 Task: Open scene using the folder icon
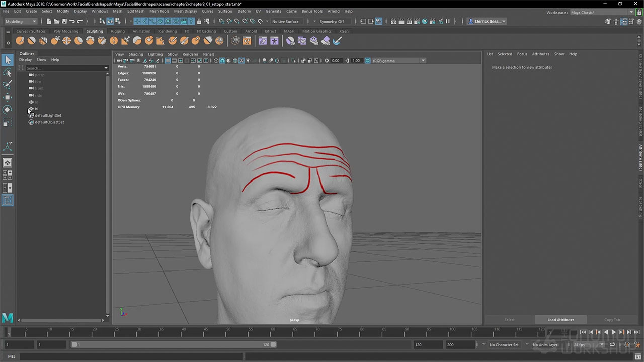[56, 21]
